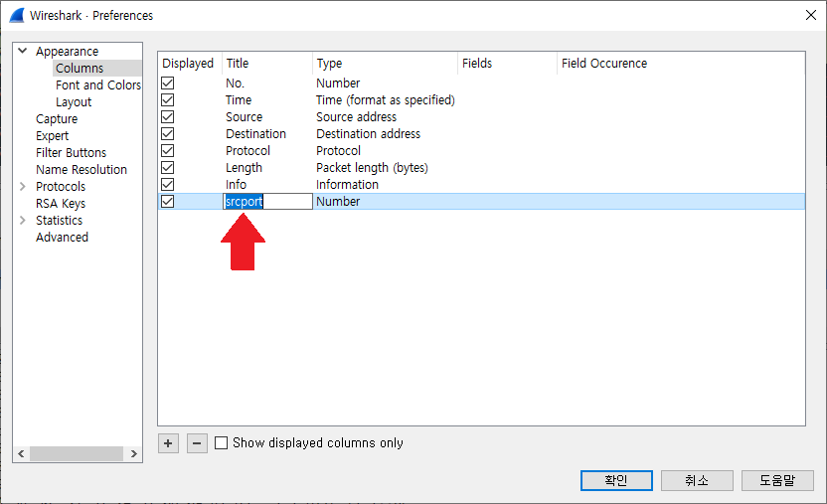The image size is (827, 504).
Task: Click the Information type cell
Action: (x=347, y=184)
